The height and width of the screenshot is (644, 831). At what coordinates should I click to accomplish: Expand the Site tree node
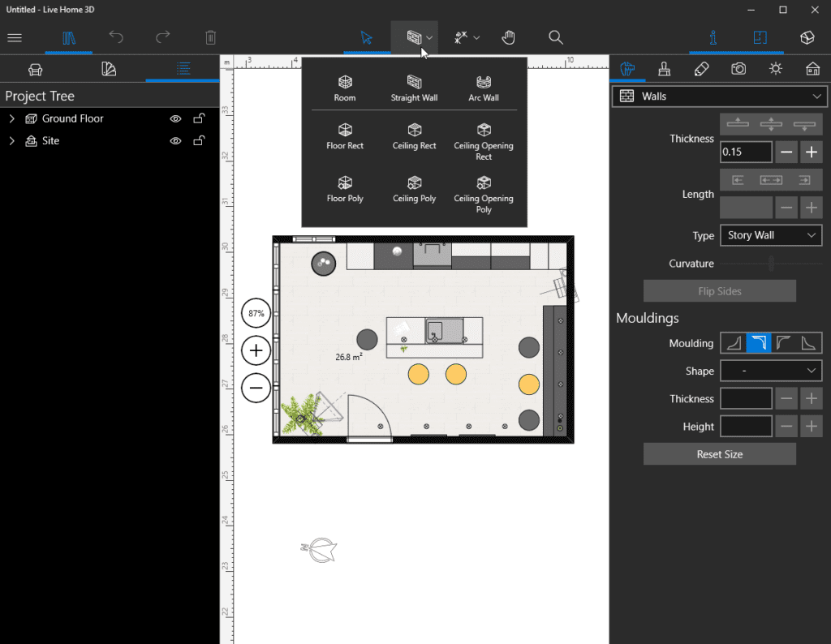click(x=11, y=141)
